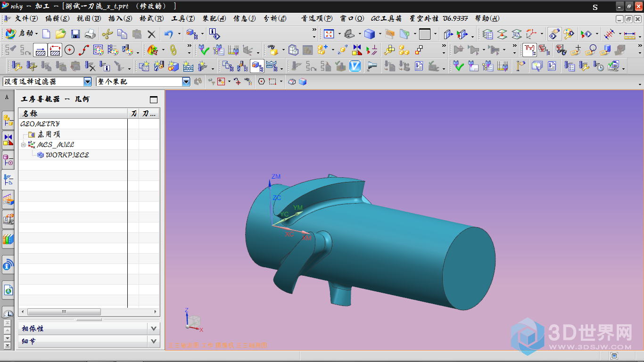This screenshot has height=362, width=644.
Task: Open the 工具(T) menu
Action: [183, 18]
